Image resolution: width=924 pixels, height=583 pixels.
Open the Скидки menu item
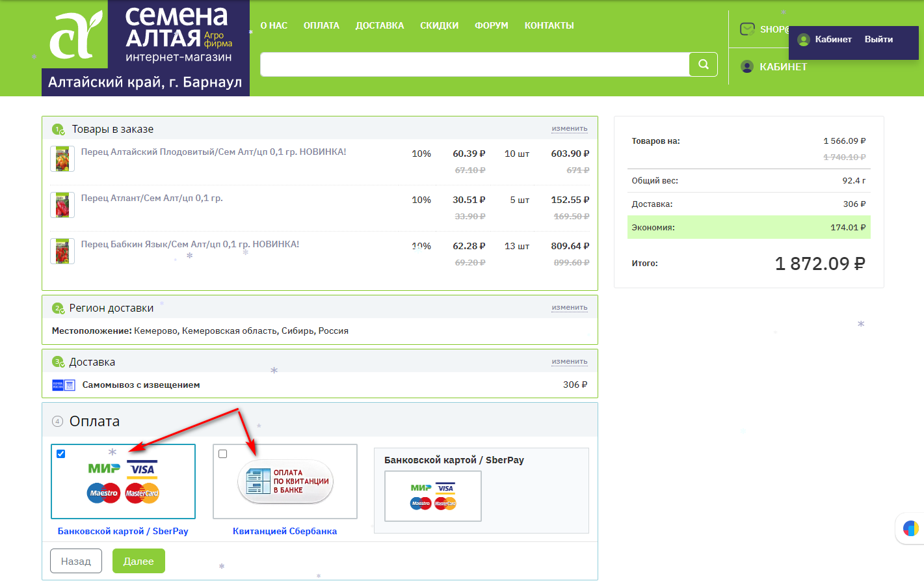pos(439,25)
